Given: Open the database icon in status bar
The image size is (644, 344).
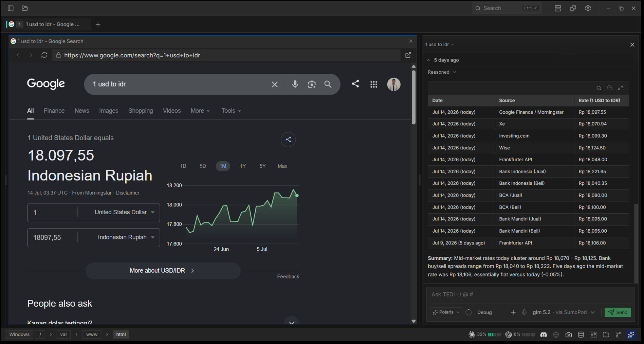Looking at the screenshot, I should point(581,334).
